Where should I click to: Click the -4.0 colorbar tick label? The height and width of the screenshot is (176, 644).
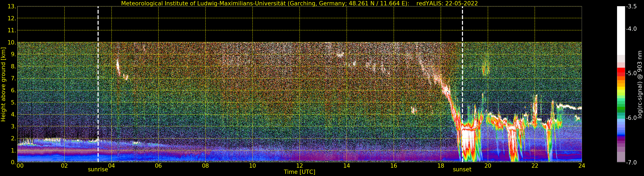click(x=632, y=29)
